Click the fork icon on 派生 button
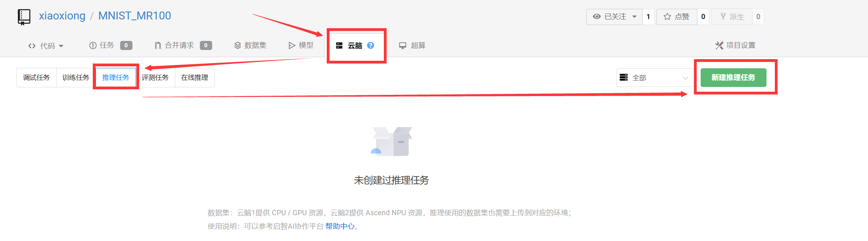The height and width of the screenshot is (241, 868). pyautogui.click(x=723, y=17)
